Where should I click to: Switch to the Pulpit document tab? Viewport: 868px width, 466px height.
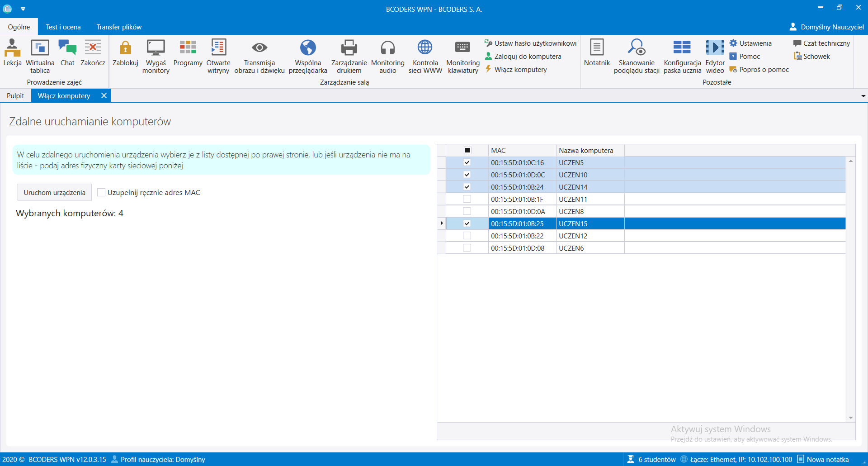pos(15,96)
